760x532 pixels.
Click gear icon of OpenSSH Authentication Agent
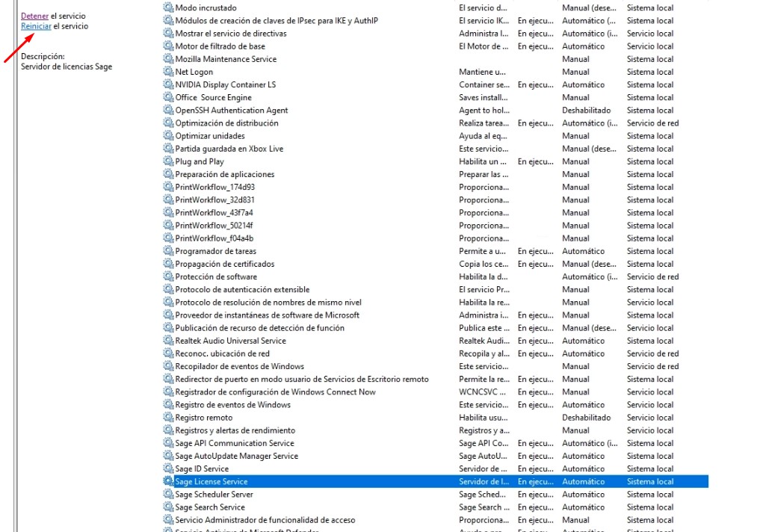pyautogui.click(x=167, y=110)
